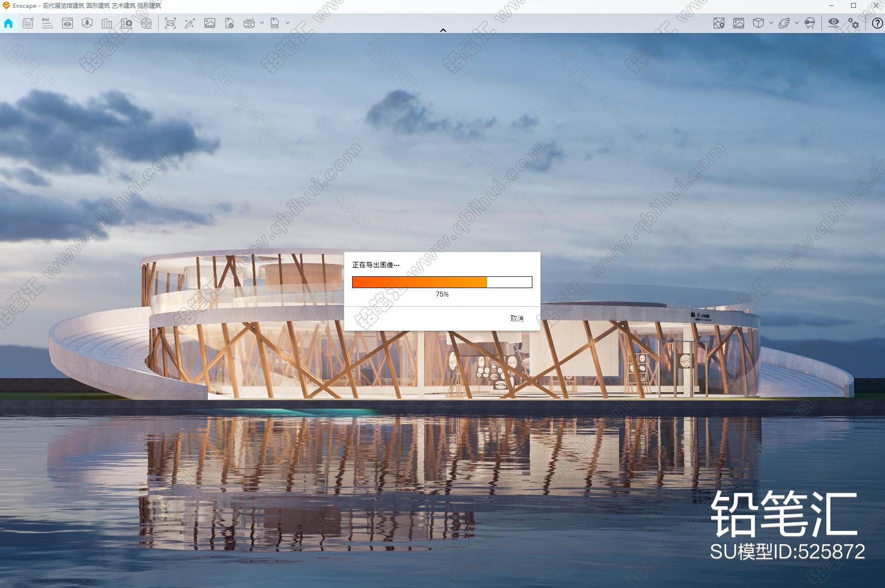Click the Enscape logo in the title bar
This screenshot has height=588, width=885.
(6, 5)
